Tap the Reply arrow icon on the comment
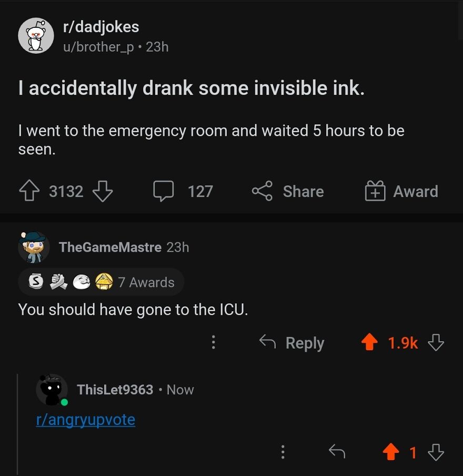The image size is (463, 476). point(267,342)
